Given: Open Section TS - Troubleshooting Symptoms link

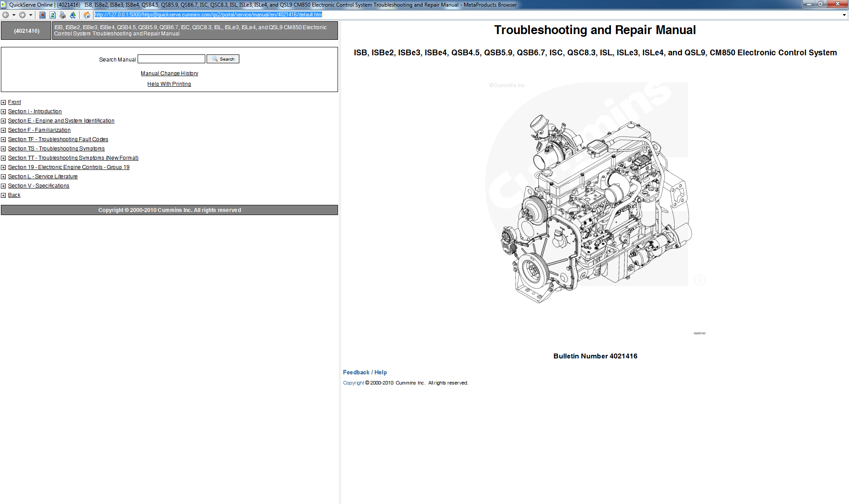Looking at the screenshot, I should click(x=56, y=149).
